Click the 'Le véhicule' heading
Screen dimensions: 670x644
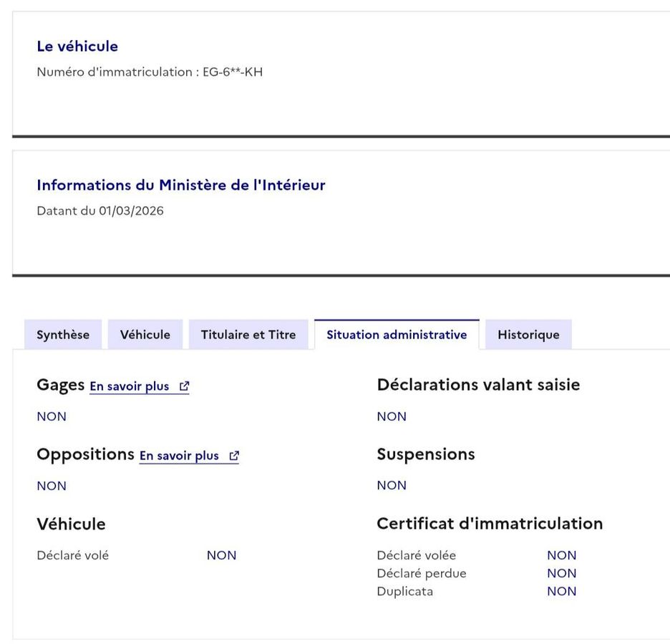point(77,47)
